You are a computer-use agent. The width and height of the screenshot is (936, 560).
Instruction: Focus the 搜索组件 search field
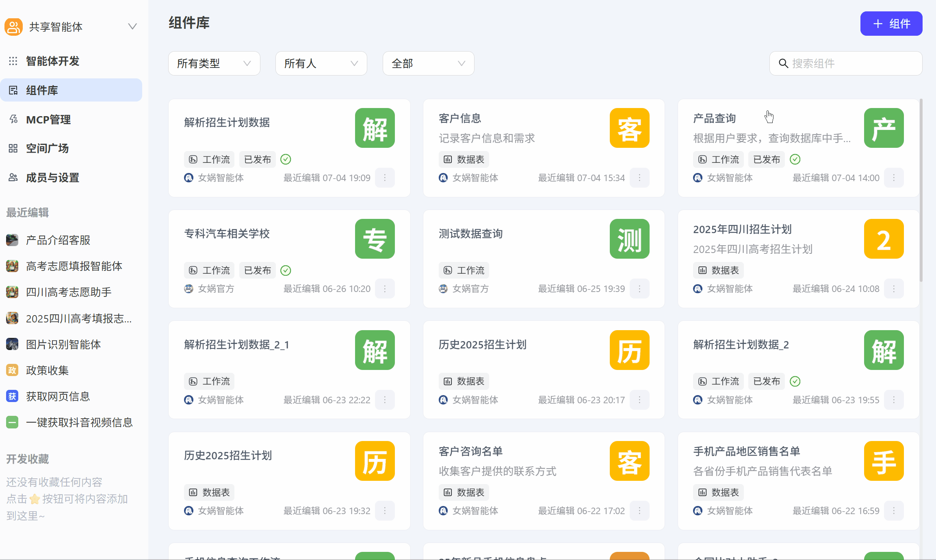click(853, 63)
